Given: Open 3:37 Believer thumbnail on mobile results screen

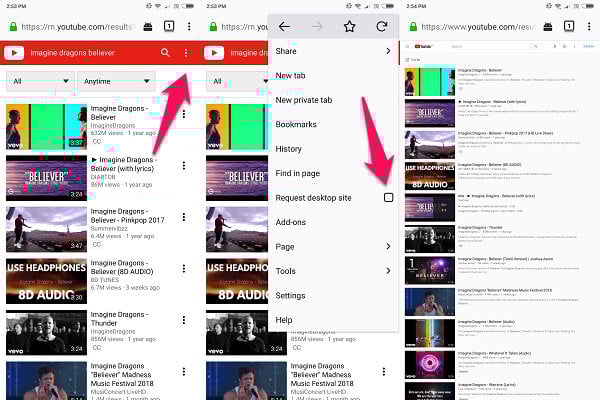Looking at the screenshot, I should (46, 127).
